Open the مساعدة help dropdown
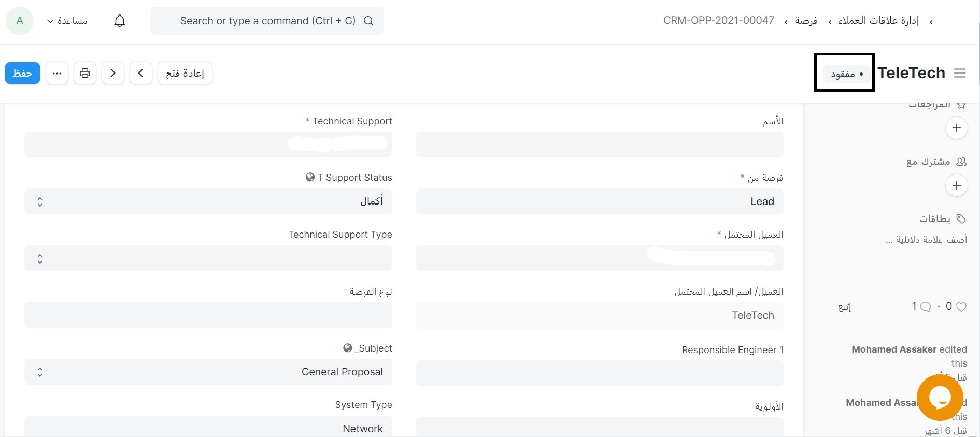This screenshot has height=437, width=980. tap(67, 21)
